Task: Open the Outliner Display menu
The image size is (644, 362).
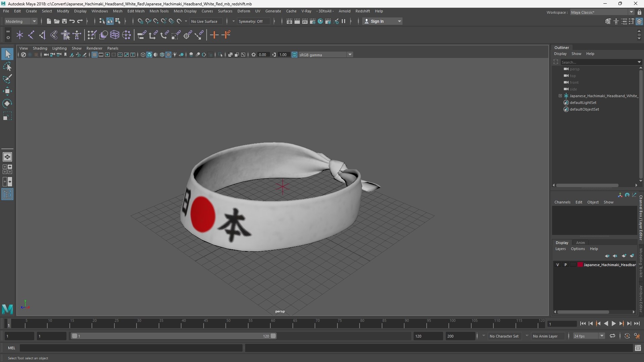Action: 560,54
